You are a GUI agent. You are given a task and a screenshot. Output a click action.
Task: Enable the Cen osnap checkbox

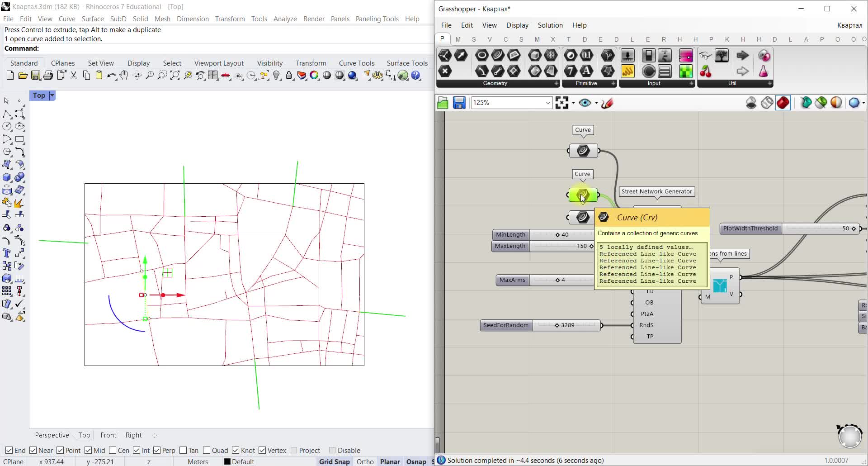point(113,450)
